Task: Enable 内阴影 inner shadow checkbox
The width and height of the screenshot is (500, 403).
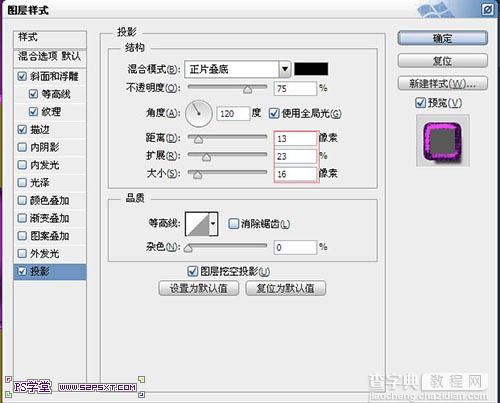Action: pos(22,147)
